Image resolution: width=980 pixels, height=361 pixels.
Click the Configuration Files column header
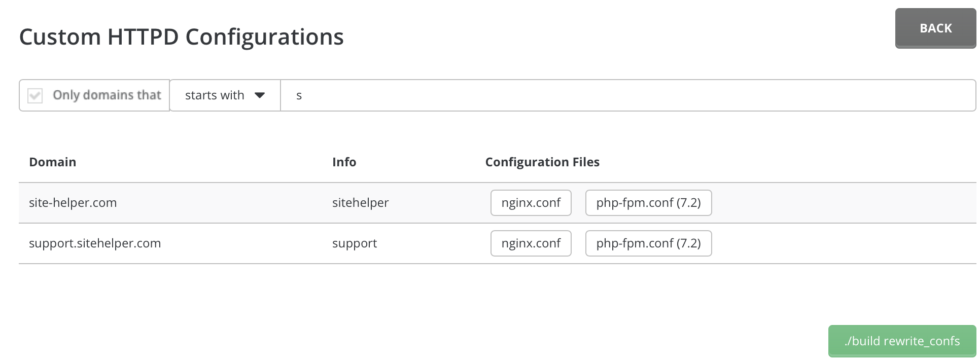542,162
